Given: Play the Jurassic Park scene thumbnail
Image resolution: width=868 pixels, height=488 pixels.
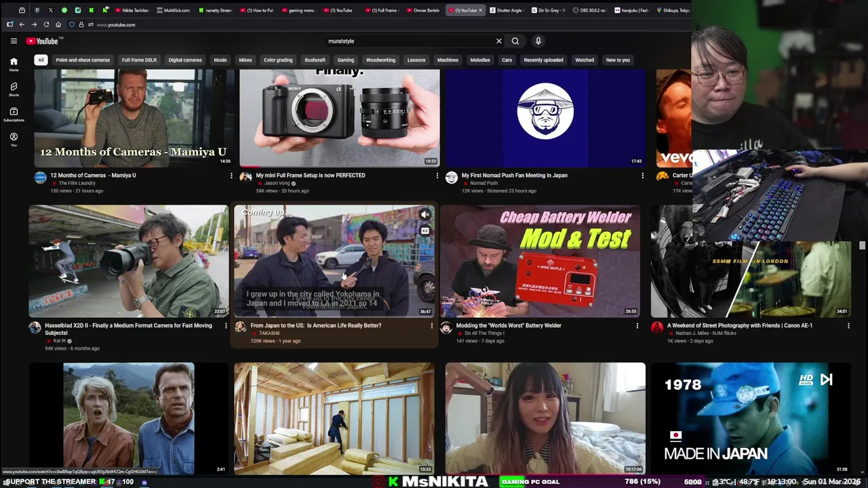Looking at the screenshot, I should click(x=129, y=418).
